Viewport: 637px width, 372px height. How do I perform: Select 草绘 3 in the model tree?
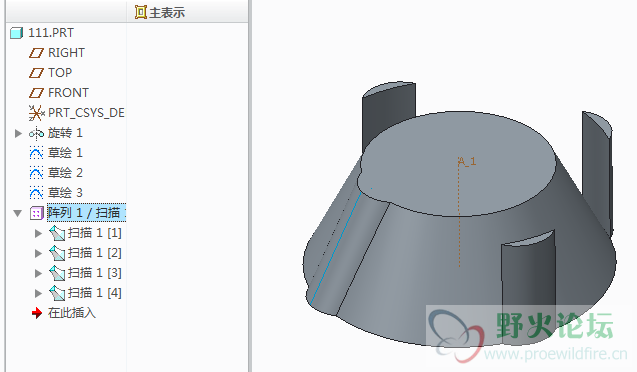[x=65, y=193]
